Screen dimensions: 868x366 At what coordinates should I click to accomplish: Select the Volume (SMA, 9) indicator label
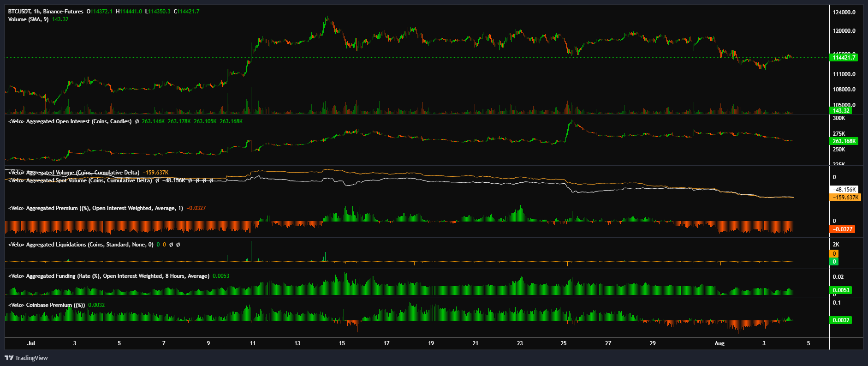(28, 19)
